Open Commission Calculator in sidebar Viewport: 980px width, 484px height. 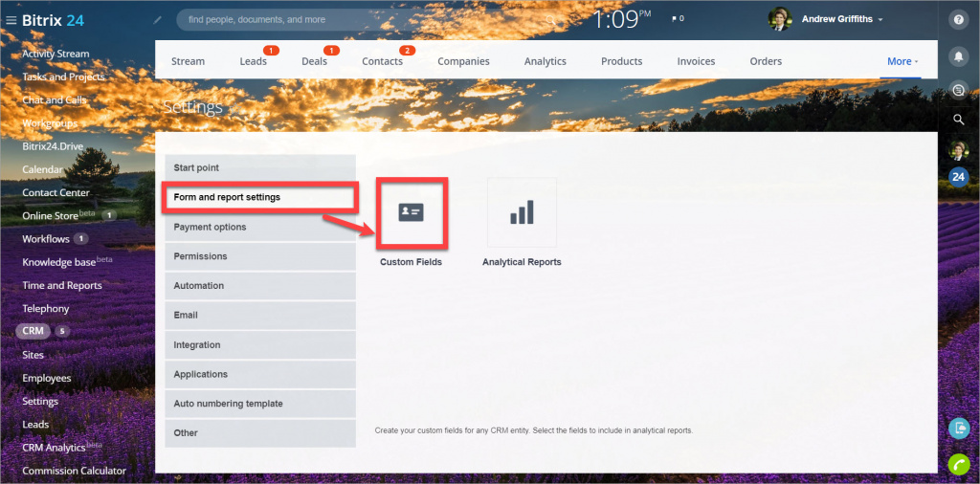click(x=74, y=471)
